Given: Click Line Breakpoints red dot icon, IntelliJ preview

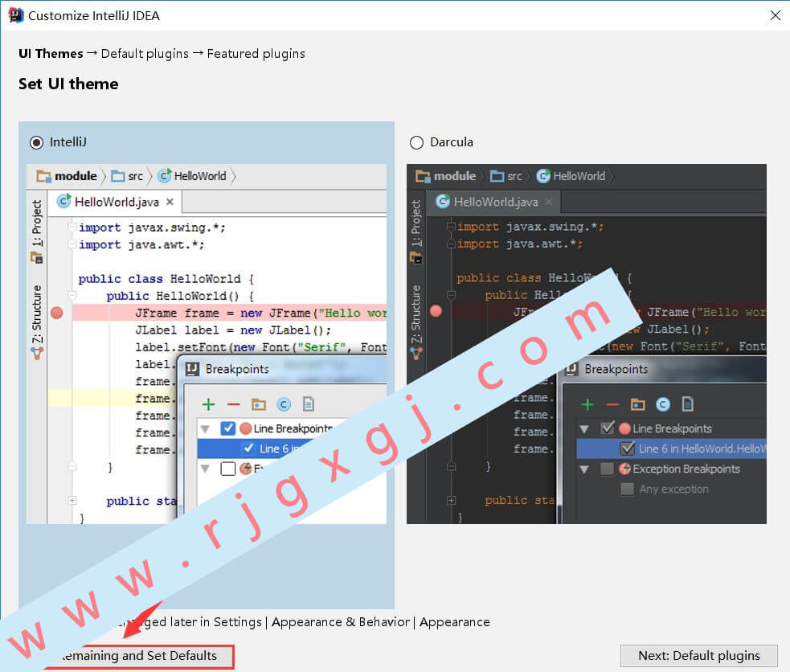Looking at the screenshot, I should pyautogui.click(x=246, y=428).
